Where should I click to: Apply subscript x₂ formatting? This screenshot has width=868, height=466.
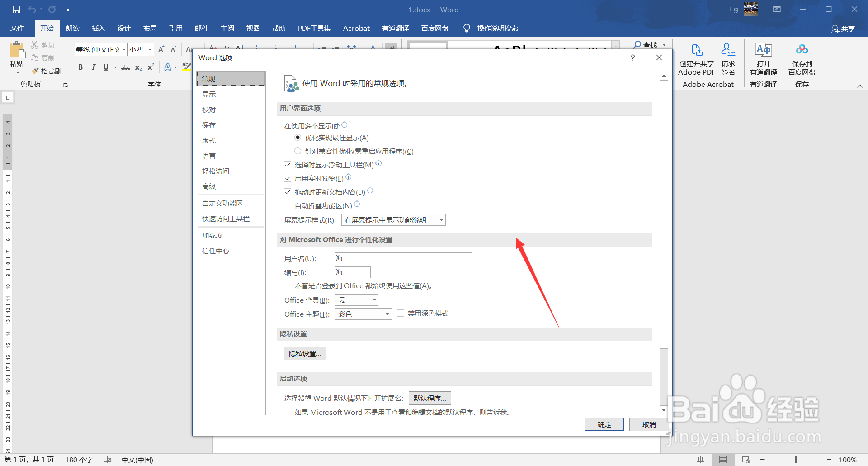click(138, 67)
